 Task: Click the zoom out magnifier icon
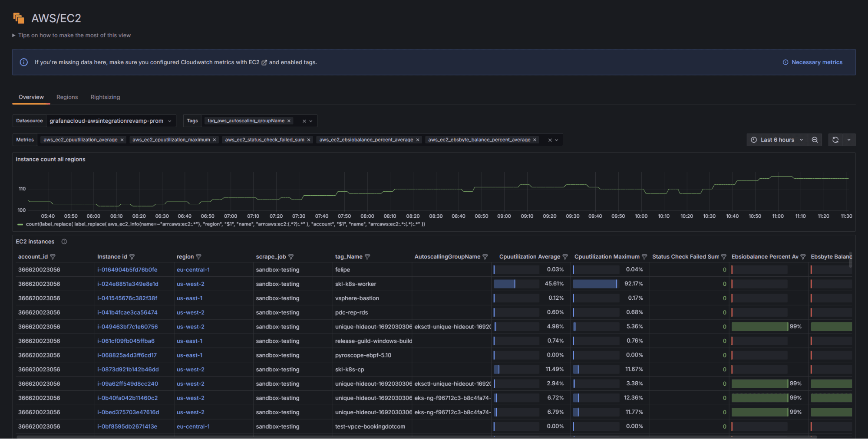coord(815,140)
